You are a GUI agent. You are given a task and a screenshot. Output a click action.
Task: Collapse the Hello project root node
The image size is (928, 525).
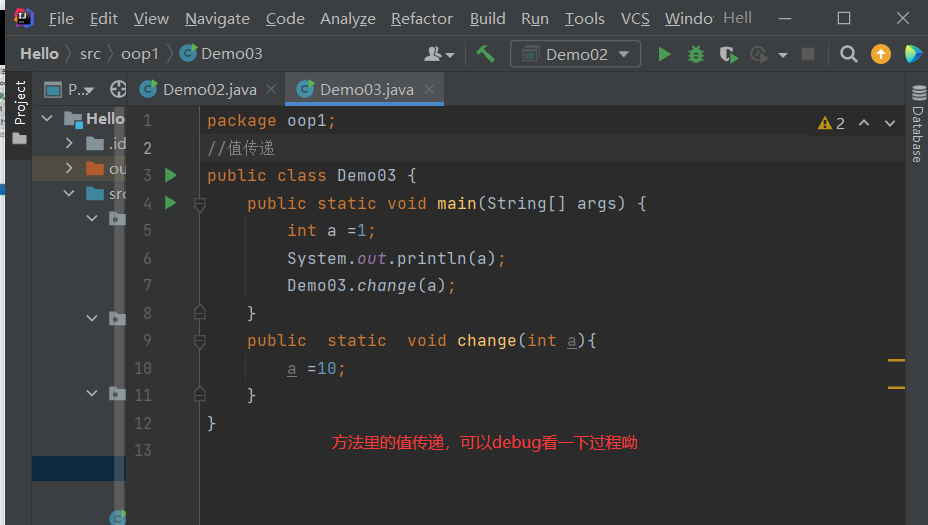click(47, 118)
